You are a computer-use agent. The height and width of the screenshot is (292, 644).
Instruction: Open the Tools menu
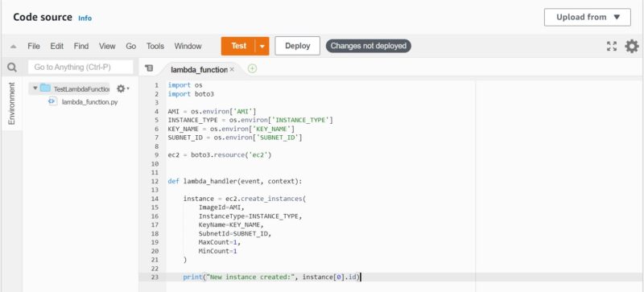coord(155,46)
